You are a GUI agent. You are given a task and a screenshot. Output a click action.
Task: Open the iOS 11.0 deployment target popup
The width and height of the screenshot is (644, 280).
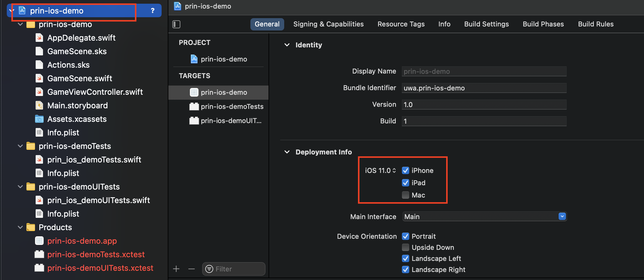(x=380, y=170)
